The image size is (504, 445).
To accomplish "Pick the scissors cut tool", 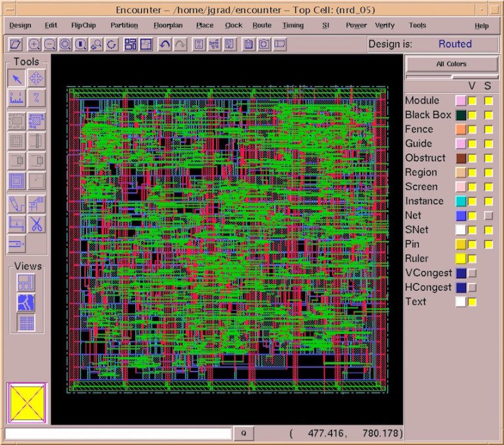I will [37, 224].
